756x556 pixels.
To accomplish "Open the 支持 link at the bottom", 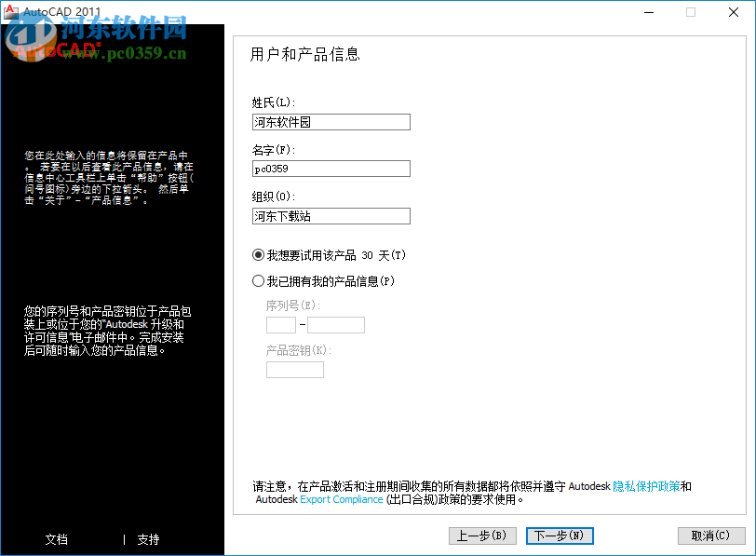I will click(x=149, y=539).
